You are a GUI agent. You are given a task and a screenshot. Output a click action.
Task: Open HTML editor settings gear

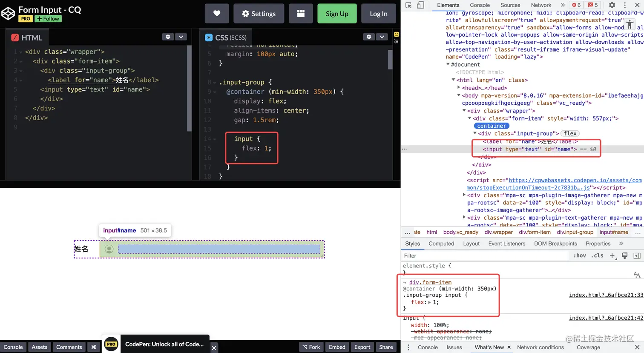168,37
